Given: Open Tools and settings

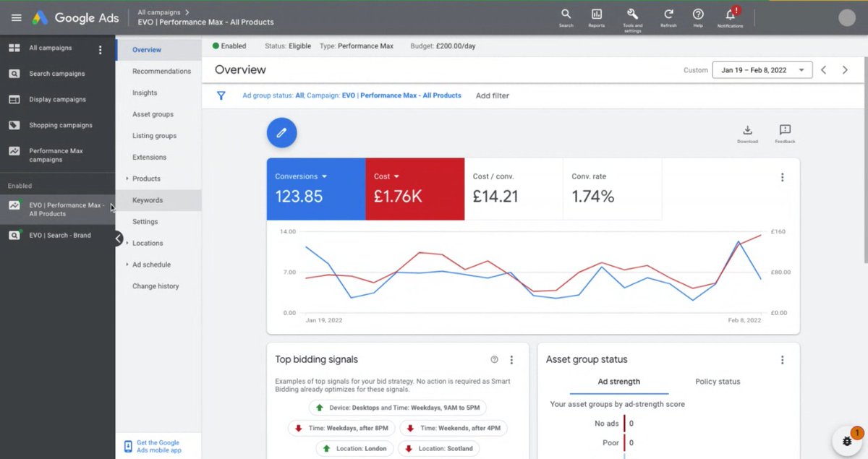Looking at the screenshot, I should click(632, 14).
